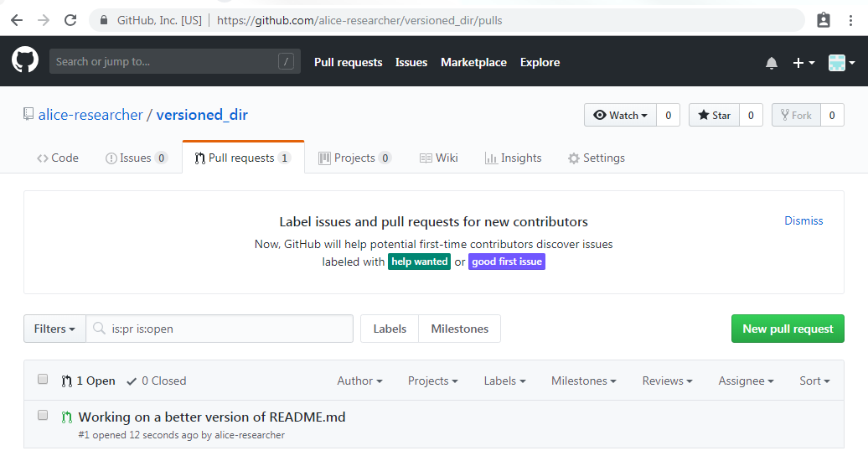Open the alice-researcher owner link
The image size is (868, 461).
coord(90,115)
